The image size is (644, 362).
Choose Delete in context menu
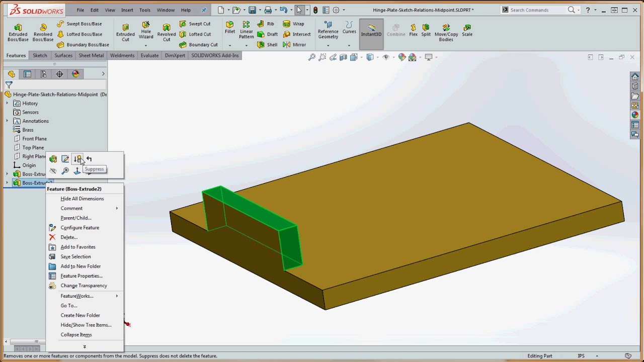click(x=69, y=237)
